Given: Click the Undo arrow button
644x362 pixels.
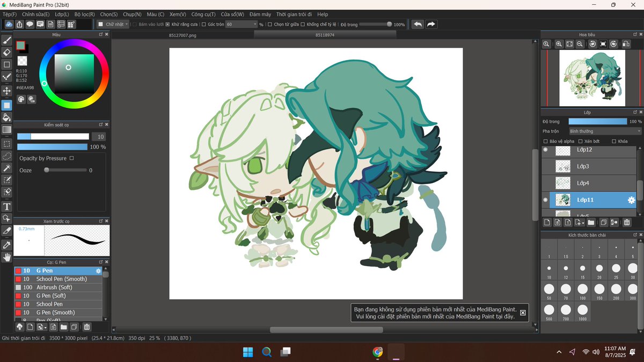Looking at the screenshot, I should click(x=418, y=24).
